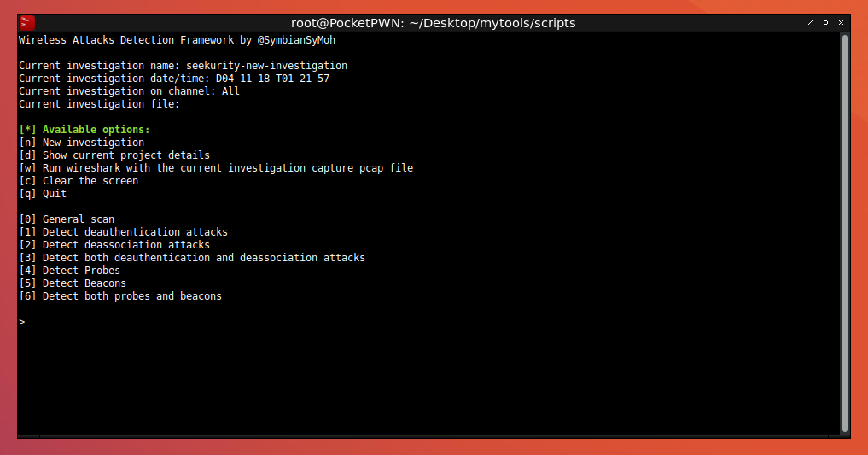868x455 pixels.
Task: Click '[1] Detect deauthentication attacks' text
Action: click(124, 232)
